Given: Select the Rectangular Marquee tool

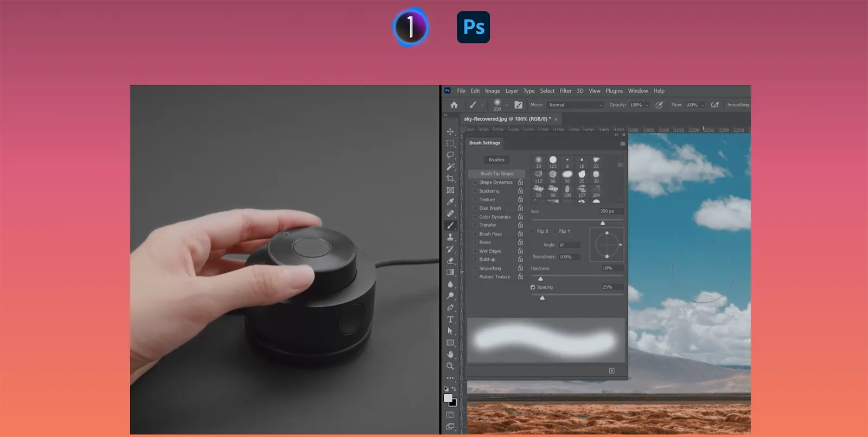Looking at the screenshot, I should [450, 143].
